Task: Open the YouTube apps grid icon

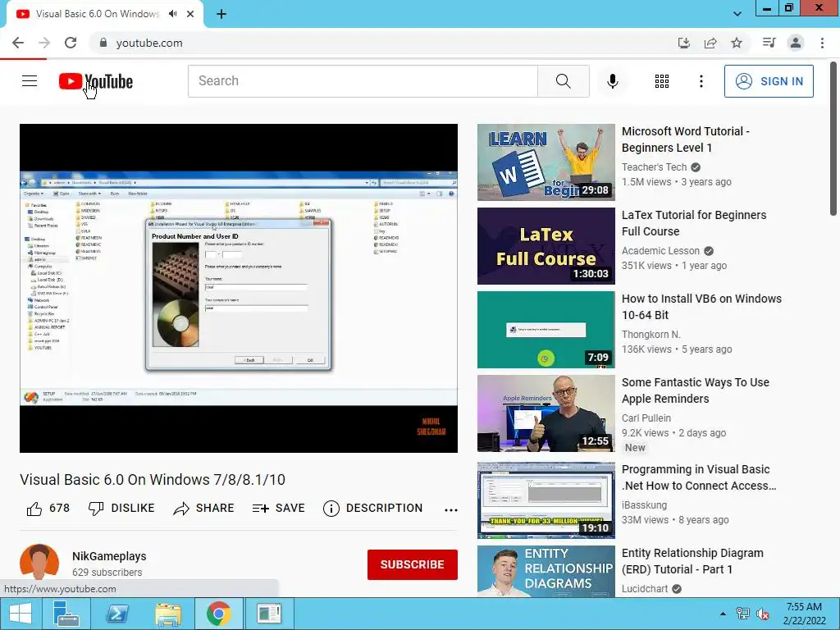Action: (662, 81)
